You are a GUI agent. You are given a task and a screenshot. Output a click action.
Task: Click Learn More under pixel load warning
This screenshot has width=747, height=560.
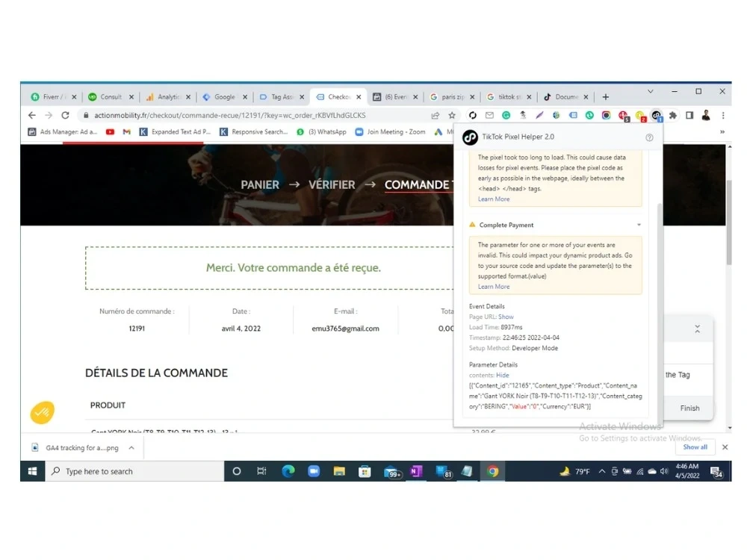(x=494, y=199)
